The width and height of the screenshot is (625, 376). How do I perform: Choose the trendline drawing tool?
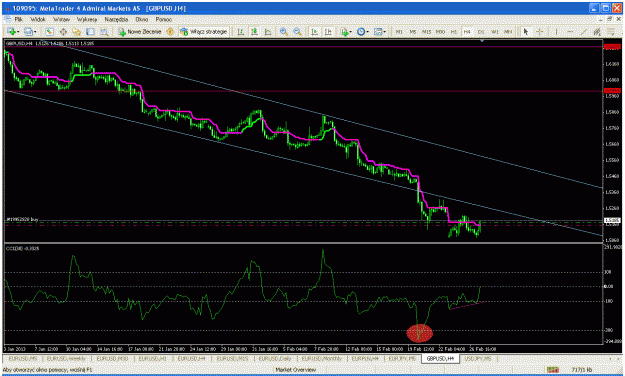coord(584,32)
